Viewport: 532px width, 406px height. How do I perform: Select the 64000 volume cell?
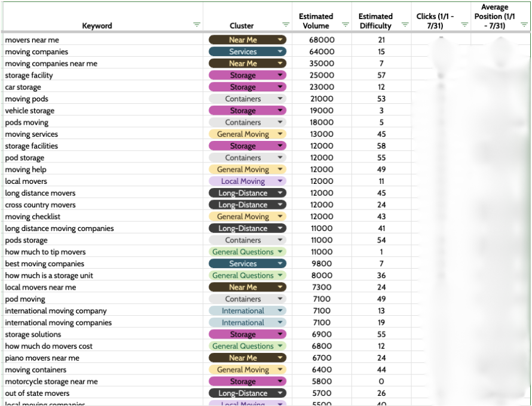coord(322,51)
